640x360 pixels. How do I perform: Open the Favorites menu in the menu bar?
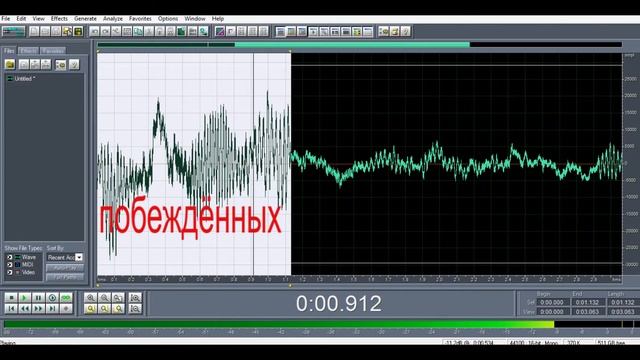(140, 18)
